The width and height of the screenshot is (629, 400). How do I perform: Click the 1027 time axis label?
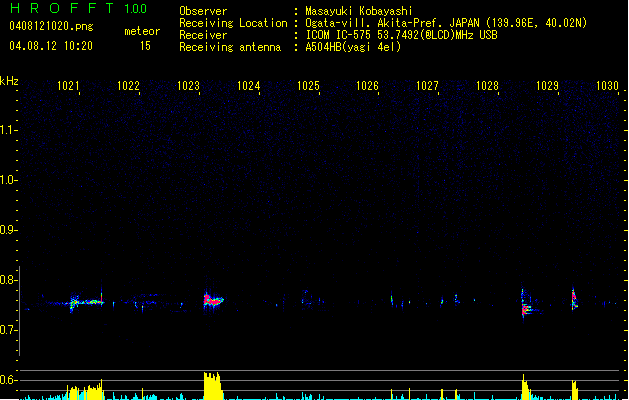coord(428,86)
